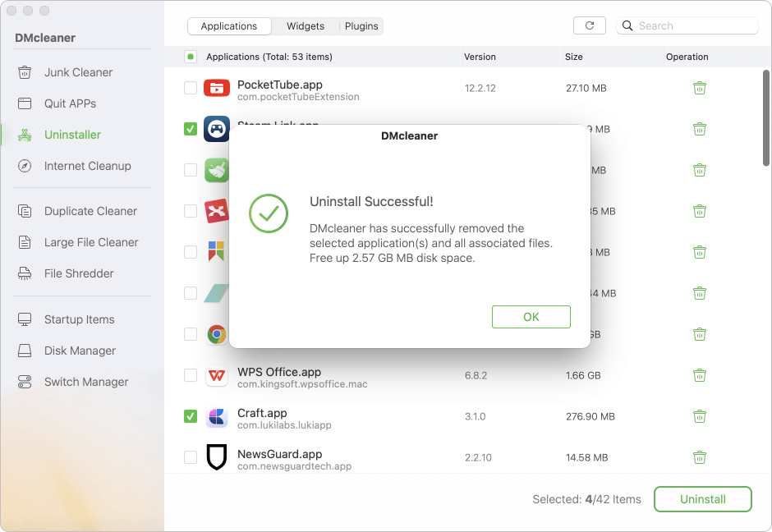Switch to the Widgets tab
This screenshot has height=532, width=772.
pos(305,26)
